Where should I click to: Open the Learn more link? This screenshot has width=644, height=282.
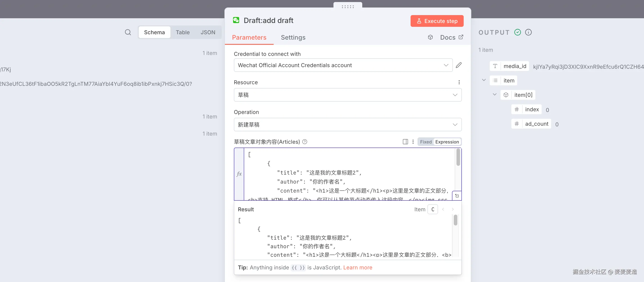(358, 268)
